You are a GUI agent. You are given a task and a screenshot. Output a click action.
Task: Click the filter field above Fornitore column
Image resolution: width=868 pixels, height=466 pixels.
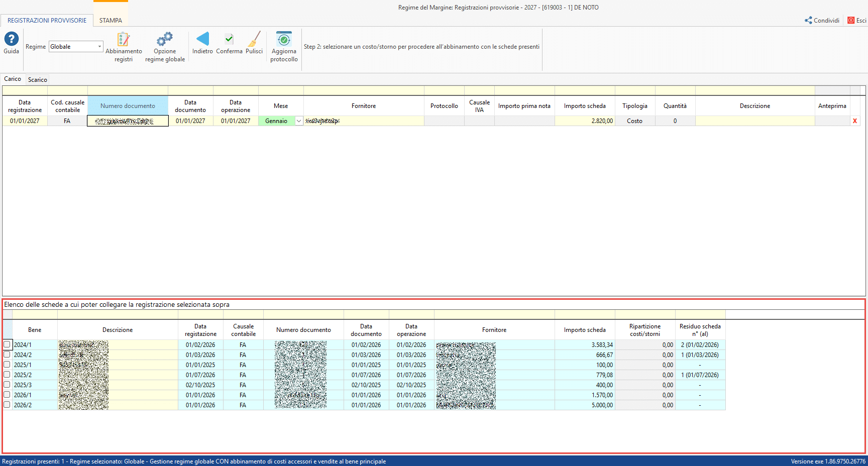(x=364, y=91)
